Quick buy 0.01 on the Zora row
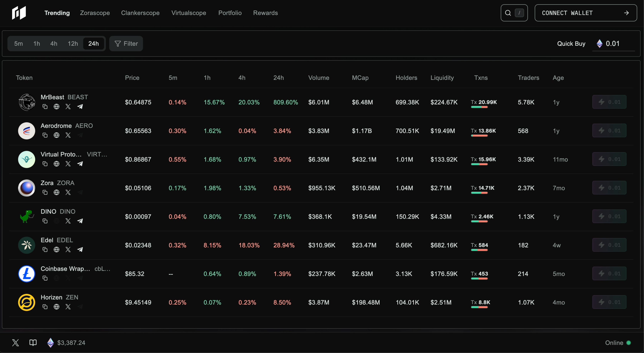The height and width of the screenshot is (353, 644). point(609,188)
